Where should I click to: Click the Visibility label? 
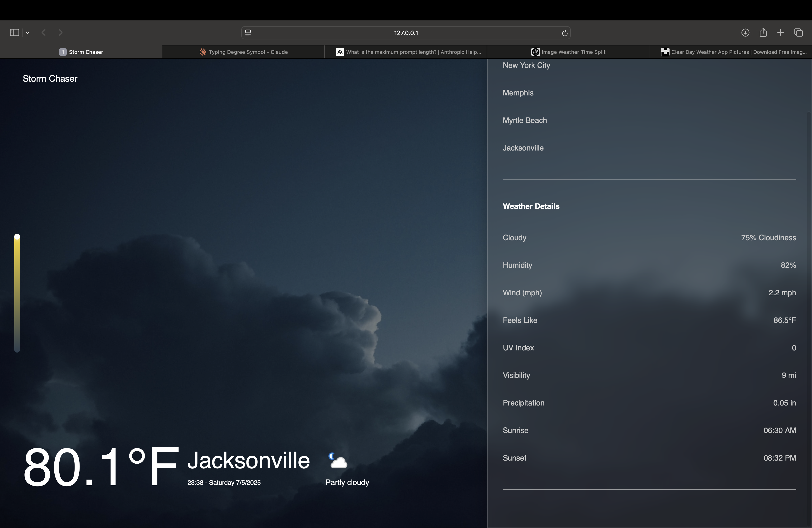(x=516, y=375)
